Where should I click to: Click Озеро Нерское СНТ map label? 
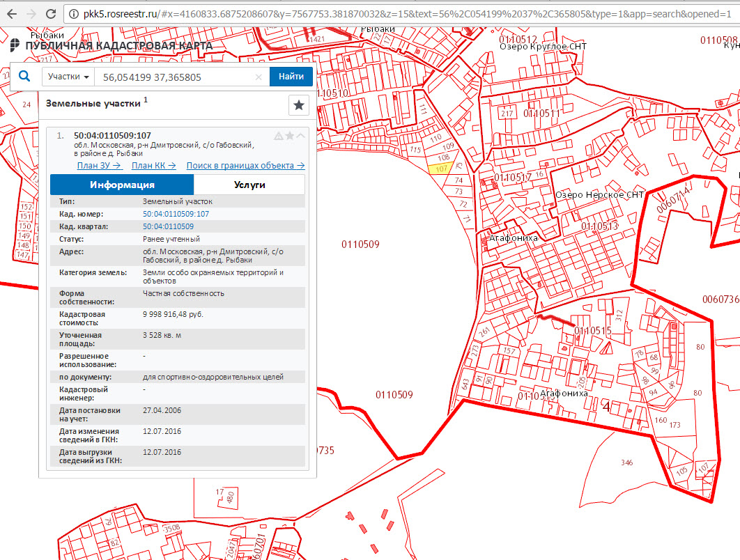pos(599,195)
